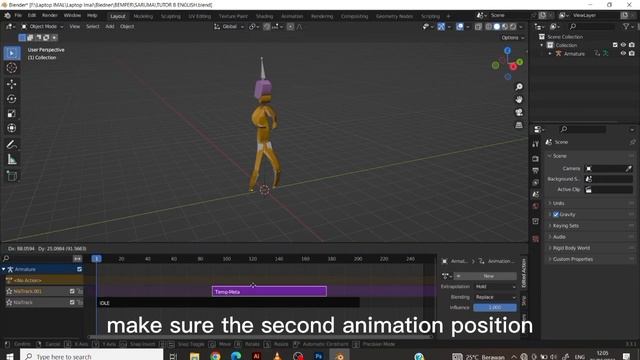
Task: Open the Scene properties tab
Action: (536, 194)
